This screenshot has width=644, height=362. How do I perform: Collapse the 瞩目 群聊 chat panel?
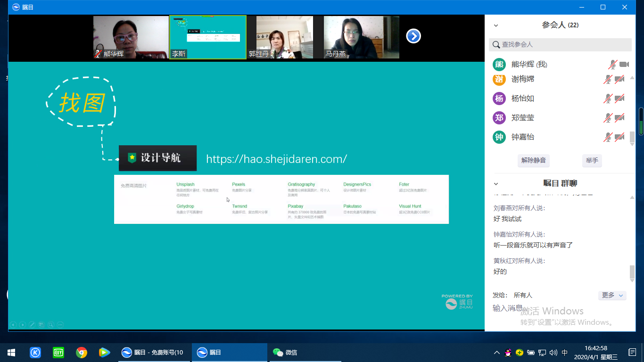[496, 184]
